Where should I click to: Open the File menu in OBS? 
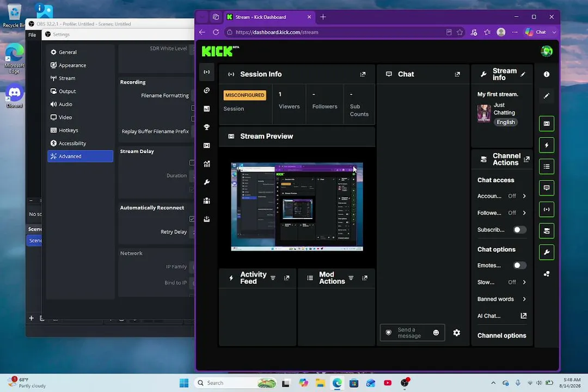tap(32, 35)
